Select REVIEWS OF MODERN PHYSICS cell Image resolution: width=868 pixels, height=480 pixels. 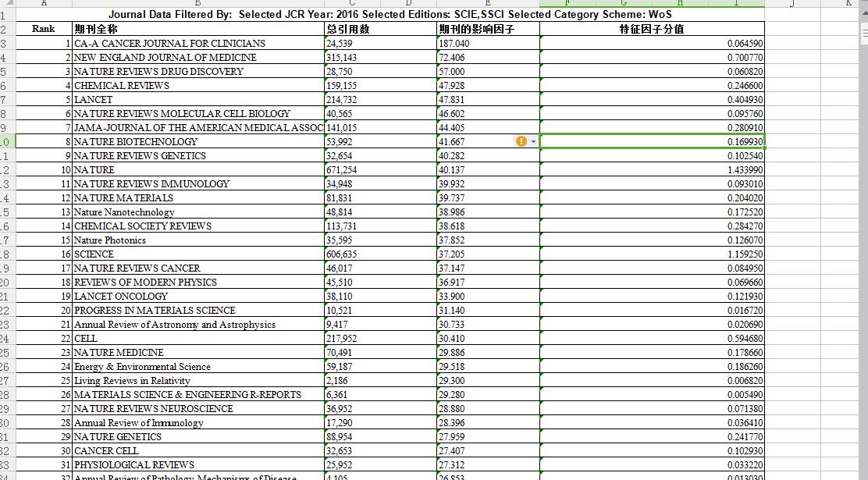coord(198,283)
